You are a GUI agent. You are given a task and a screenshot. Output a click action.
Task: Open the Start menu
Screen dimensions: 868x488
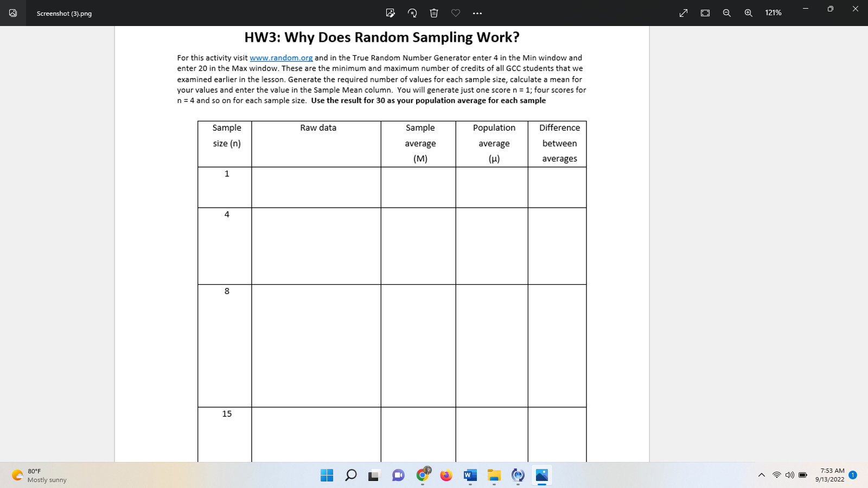326,475
